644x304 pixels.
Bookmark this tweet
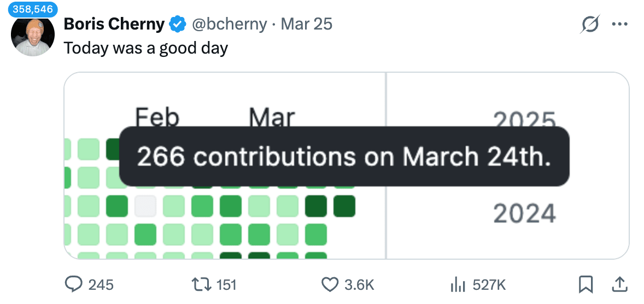(586, 284)
